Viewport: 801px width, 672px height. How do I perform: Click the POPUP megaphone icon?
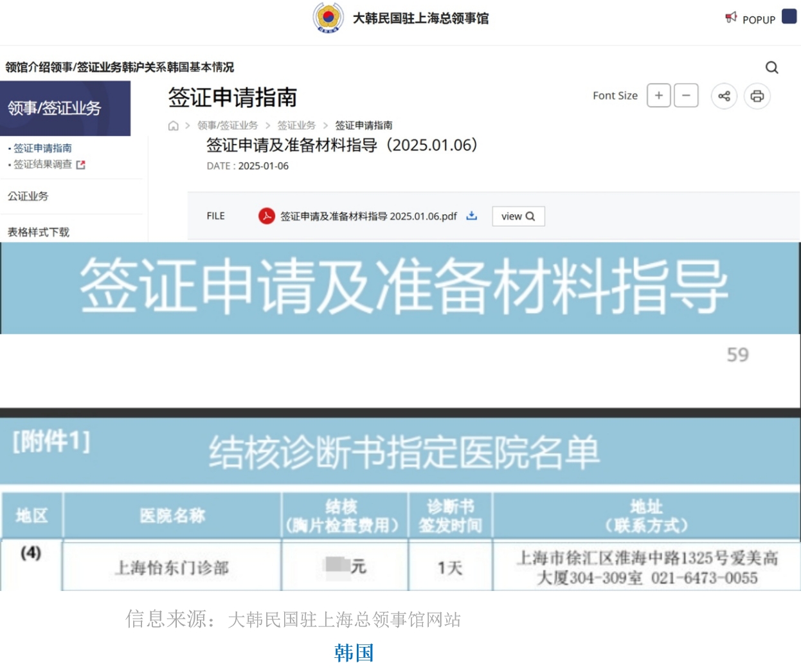point(731,18)
